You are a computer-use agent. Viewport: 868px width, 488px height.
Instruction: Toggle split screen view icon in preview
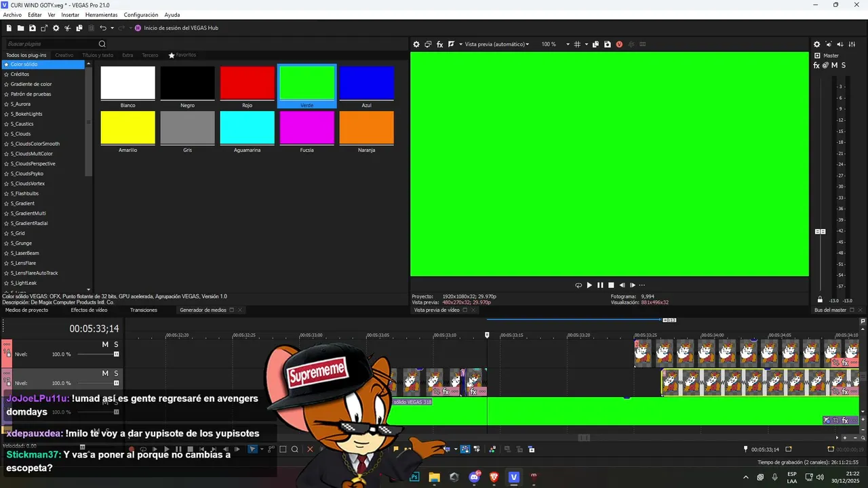451,44
